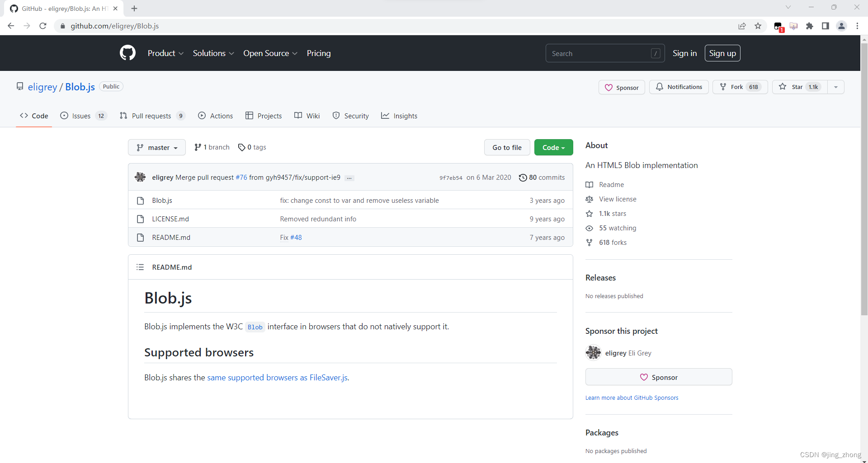The width and height of the screenshot is (868, 463).
Task: Open the tab search chevron in title bar
Action: 788,7
